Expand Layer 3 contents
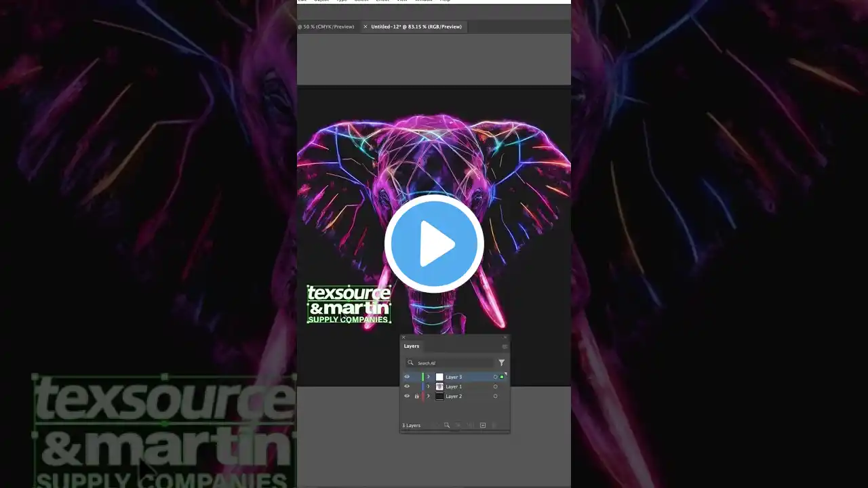This screenshot has height=488, width=868. tap(429, 377)
